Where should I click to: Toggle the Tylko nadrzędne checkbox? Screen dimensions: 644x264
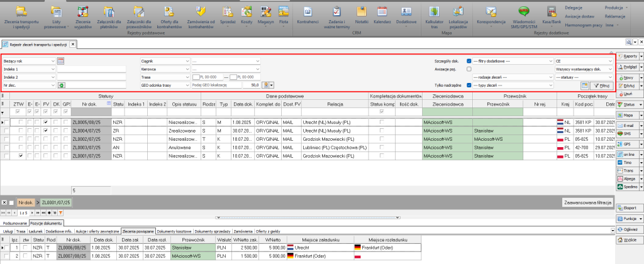469,84
